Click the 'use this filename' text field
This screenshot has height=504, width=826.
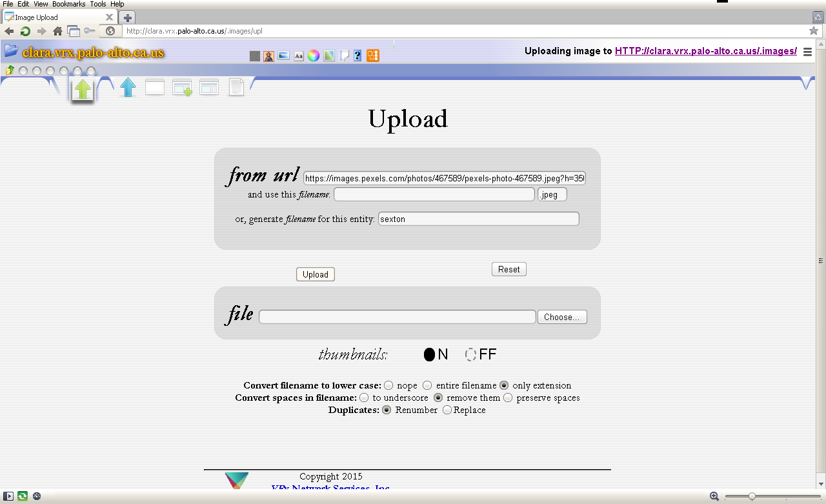coord(434,194)
